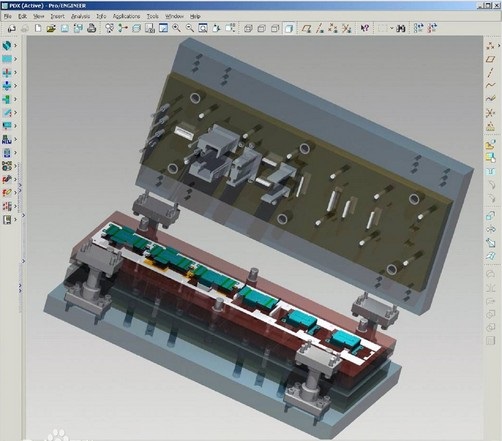Image resolution: width=502 pixels, height=441 pixels.
Task: Click the PDX teal 3D block icon
Action: click(x=7, y=45)
